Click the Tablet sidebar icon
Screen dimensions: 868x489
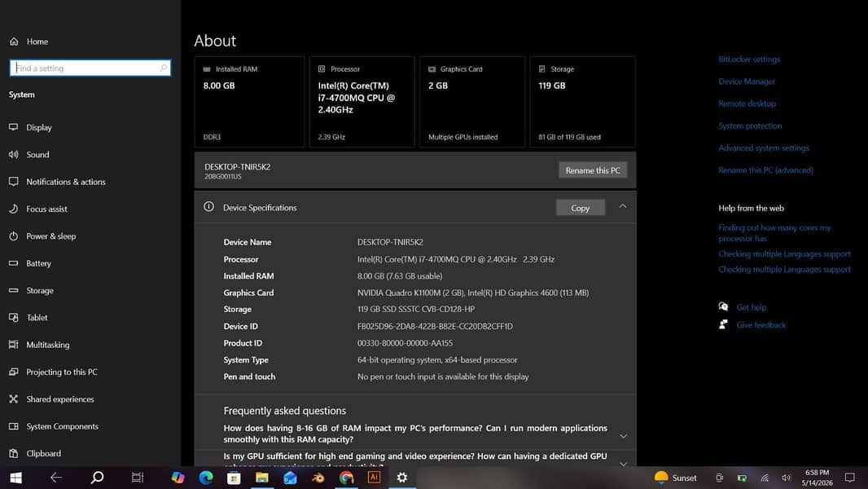click(13, 317)
